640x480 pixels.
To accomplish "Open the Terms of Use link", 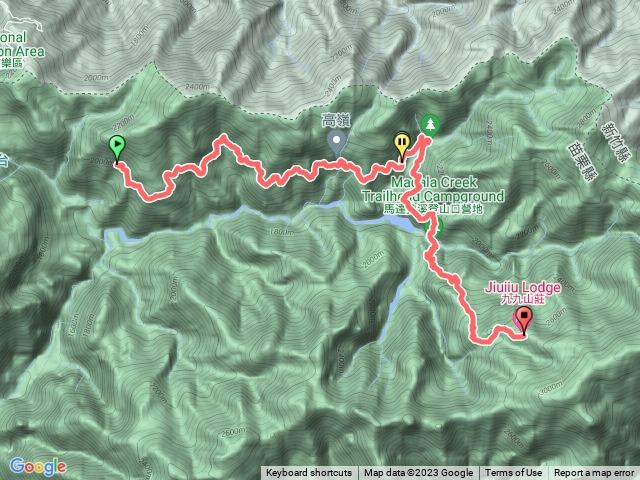I will [513, 473].
